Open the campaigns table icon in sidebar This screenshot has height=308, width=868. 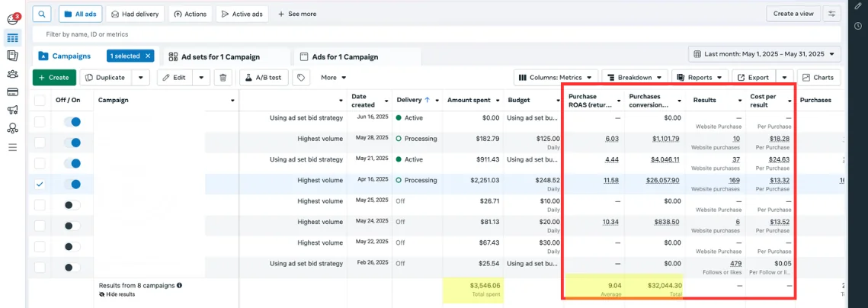click(x=12, y=38)
